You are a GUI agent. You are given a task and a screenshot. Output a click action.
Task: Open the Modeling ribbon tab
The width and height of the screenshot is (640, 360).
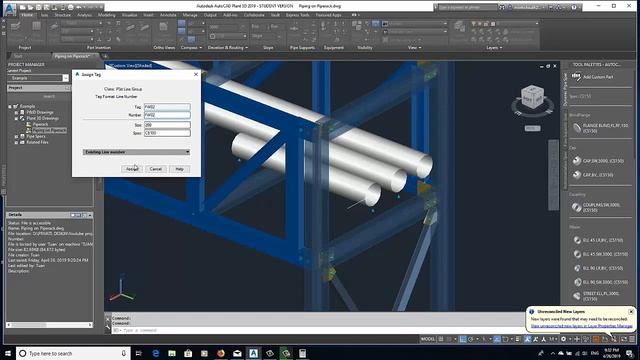pyautogui.click(x=107, y=15)
